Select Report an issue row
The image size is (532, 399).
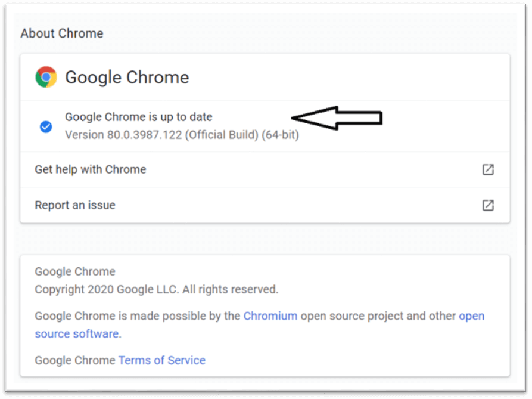click(265, 205)
